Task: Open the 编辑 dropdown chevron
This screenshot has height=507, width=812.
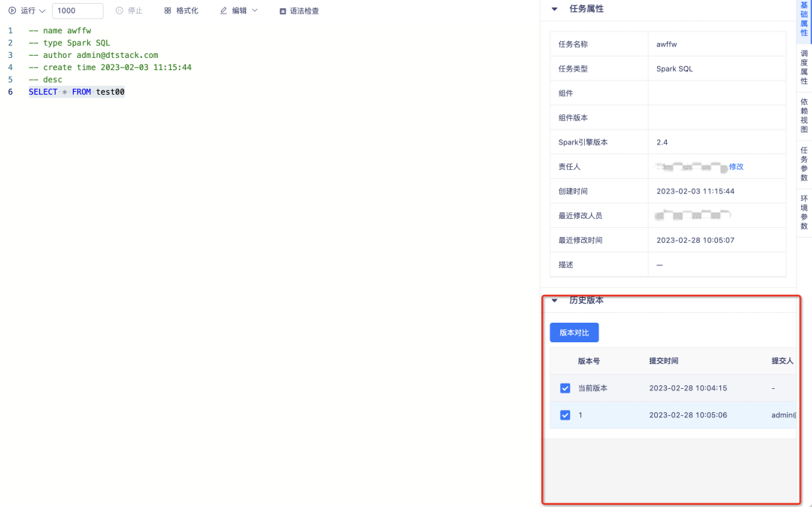Action: coord(254,11)
